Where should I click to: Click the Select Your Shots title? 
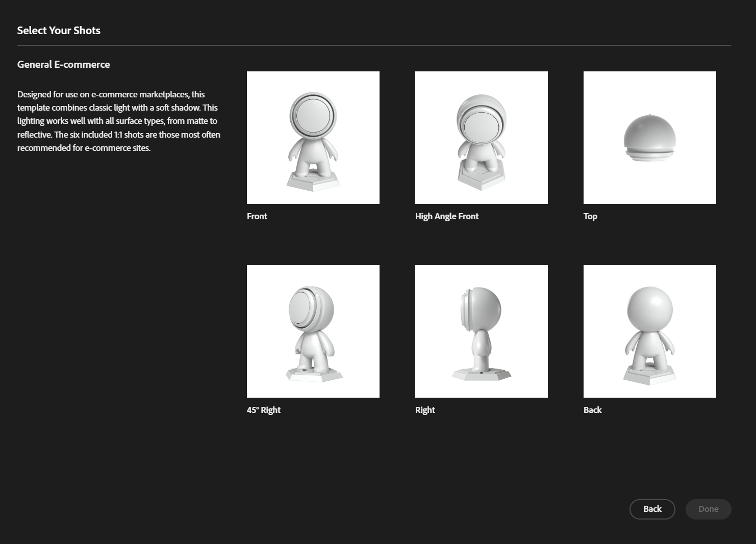59,30
